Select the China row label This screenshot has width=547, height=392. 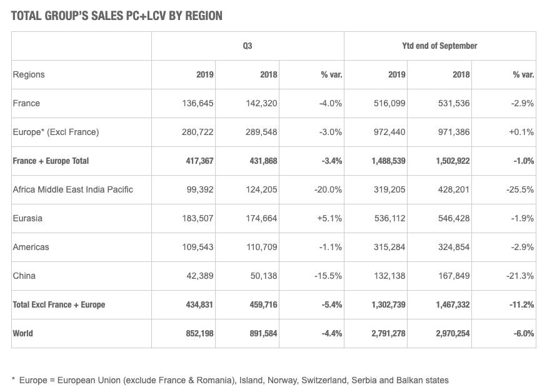[24, 276]
